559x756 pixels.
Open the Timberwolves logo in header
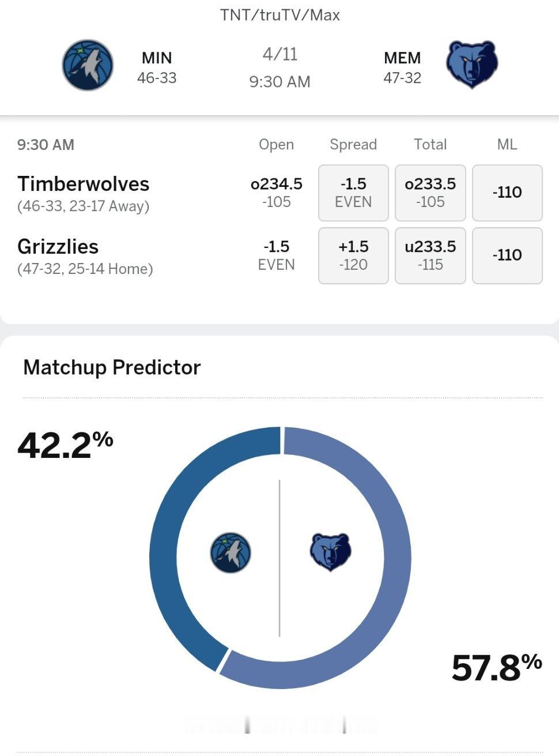(x=88, y=65)
